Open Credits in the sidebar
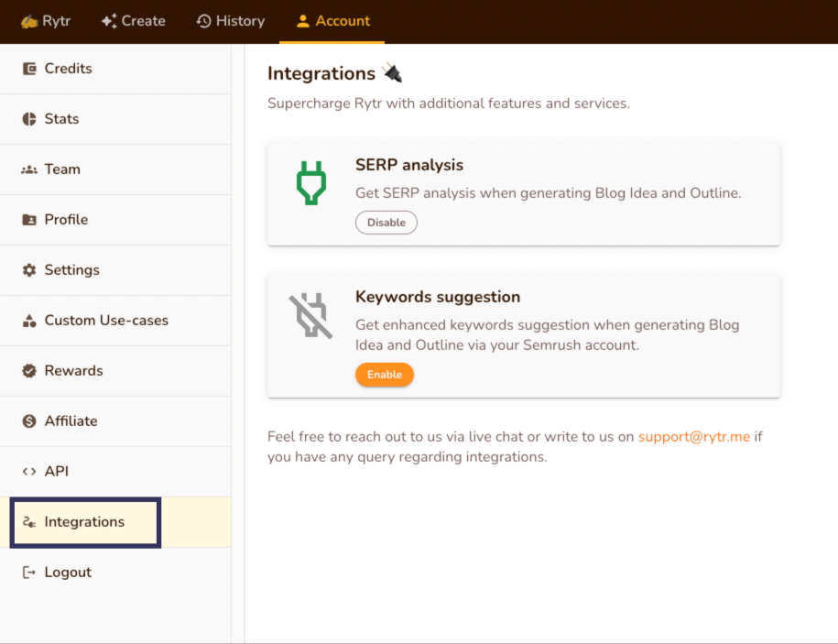Viewport: 838px width, 644px height. click(115, 69)
